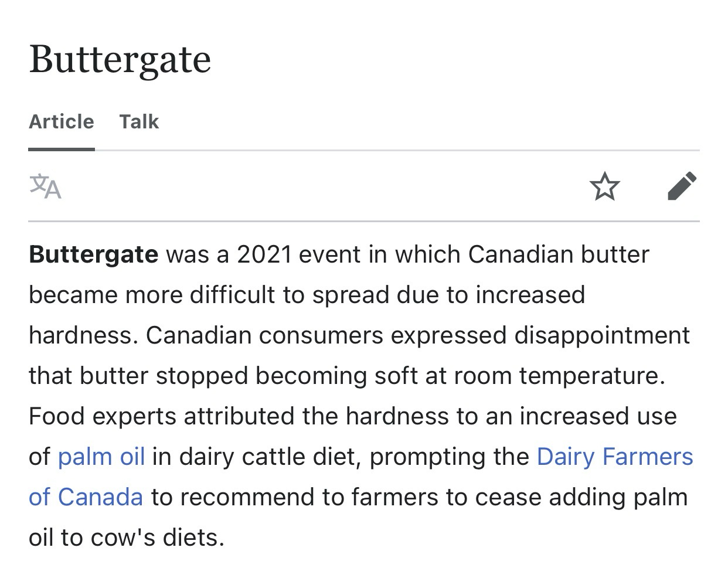This screenshot has width=728, height=578.
Task: Select the Article tab
Action: pyautogui.click(x=62, y=122)
